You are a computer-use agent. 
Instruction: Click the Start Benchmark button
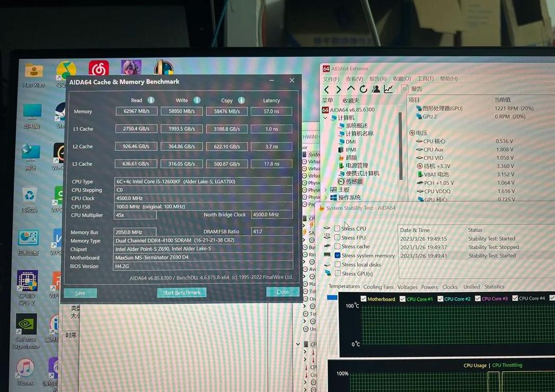point(182,292)
